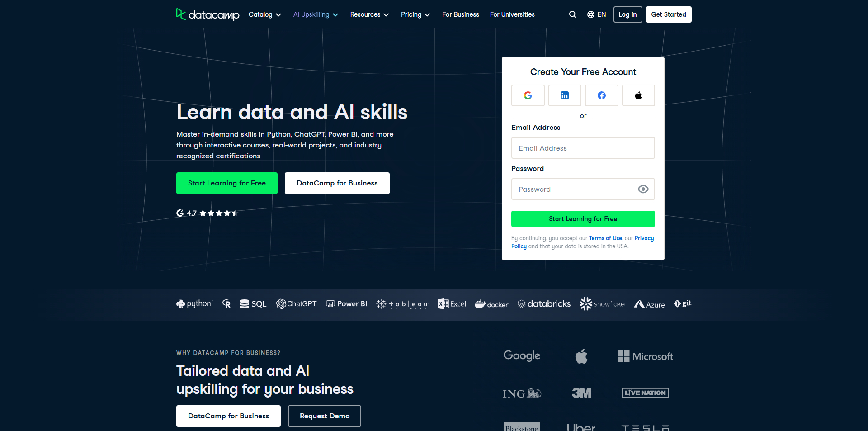Click the Email Address input field
The image size is (868, 431).
pyautogui.click(x=583, y=148)
